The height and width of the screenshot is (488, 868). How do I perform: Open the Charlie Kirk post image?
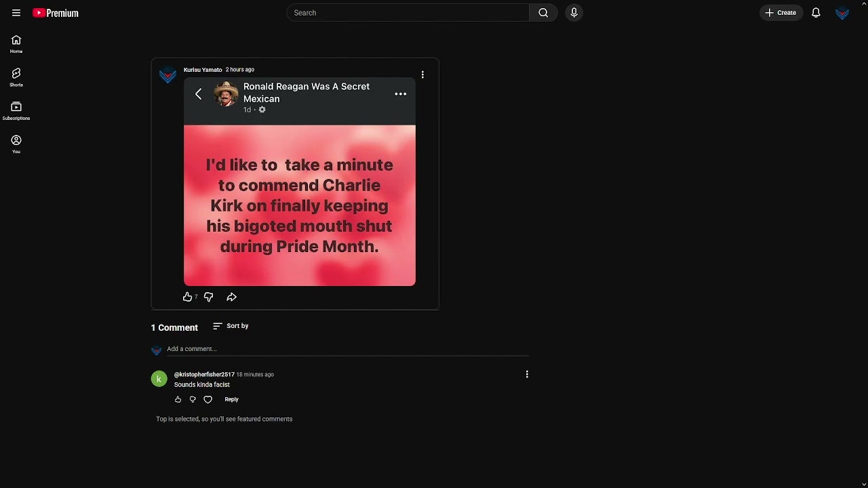[300, 182]
